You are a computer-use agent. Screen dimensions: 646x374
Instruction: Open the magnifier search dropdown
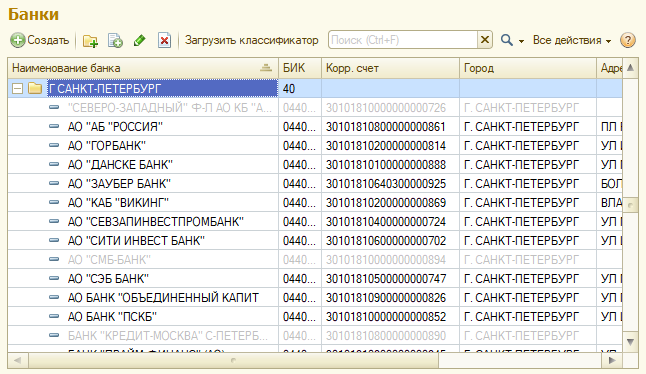pyautogui.click(x=512, y=40)
